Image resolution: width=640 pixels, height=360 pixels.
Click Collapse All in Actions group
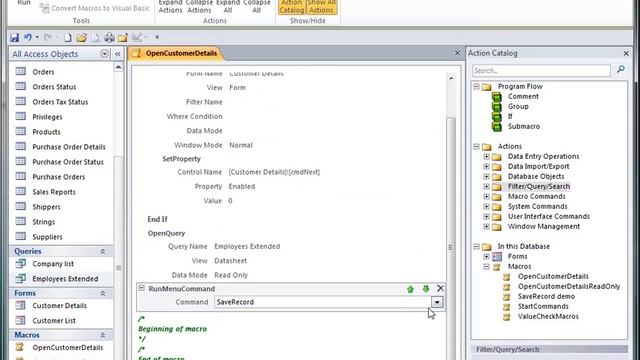click(x=256, y=6)
